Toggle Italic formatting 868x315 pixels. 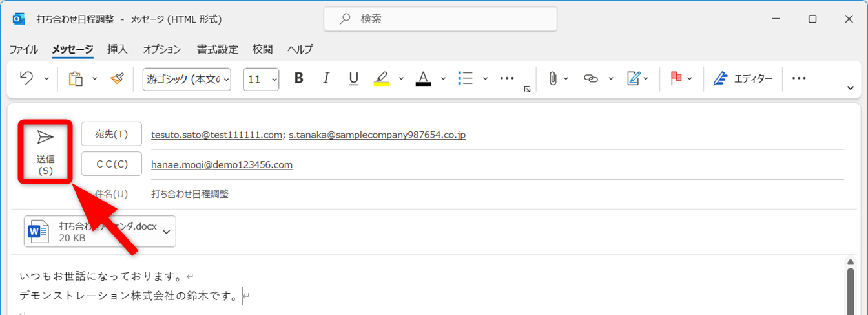(x=326, y=78)
